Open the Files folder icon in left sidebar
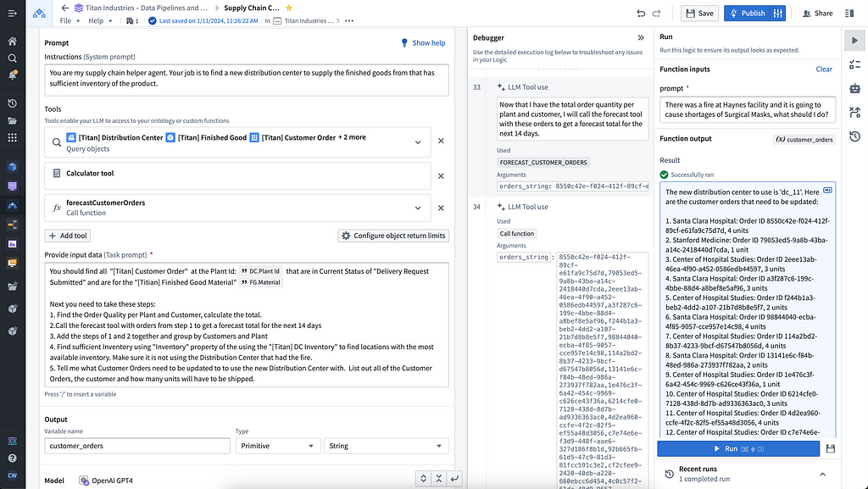The width and height of the screenshot is (868, 489). 12,120
